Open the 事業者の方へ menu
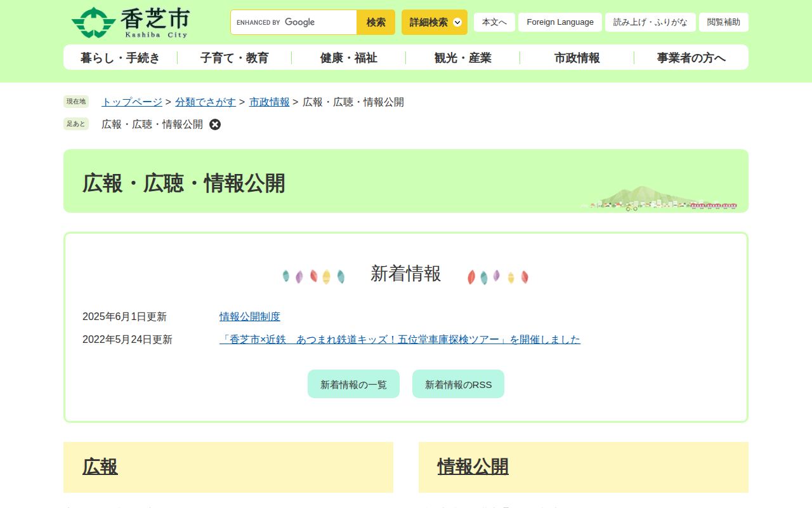The height and width of the screenshot is (508, 812). pyautogui.click(x=691, y=58)
